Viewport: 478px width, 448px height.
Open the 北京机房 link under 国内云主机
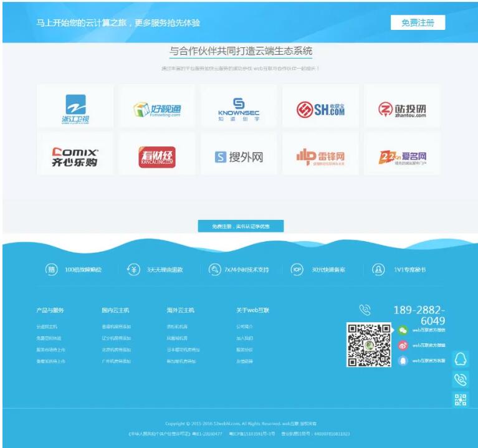tap(116, 350)
